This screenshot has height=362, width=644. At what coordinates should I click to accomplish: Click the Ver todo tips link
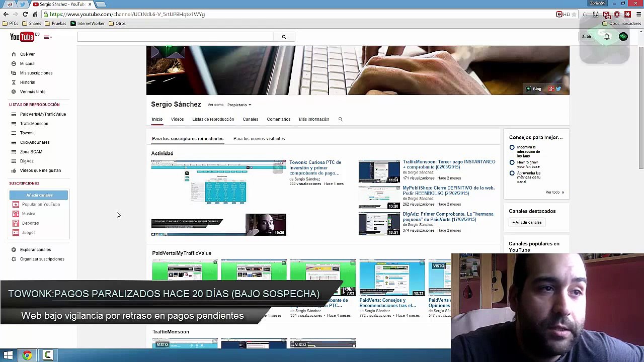[554, 192]
